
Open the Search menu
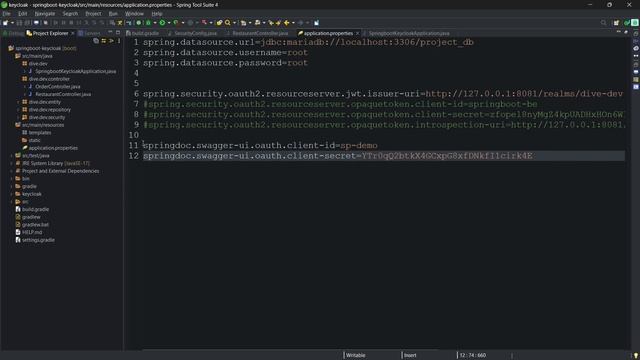tap(70, 13)
